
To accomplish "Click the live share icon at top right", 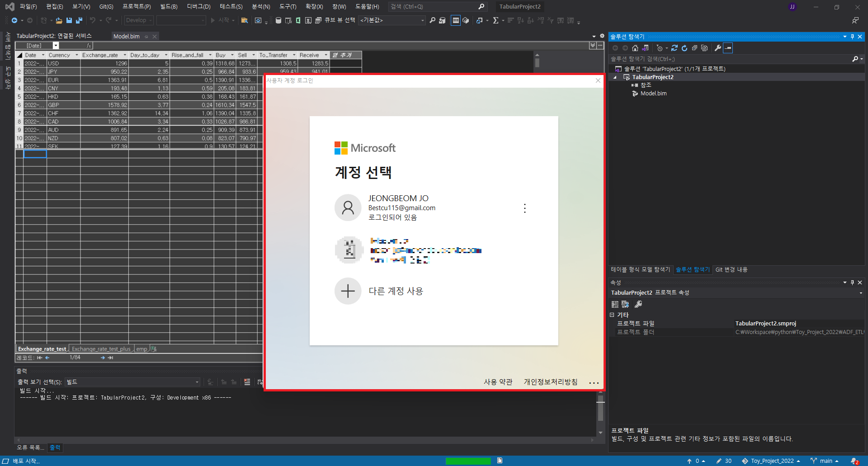I will tap(855, 20).
